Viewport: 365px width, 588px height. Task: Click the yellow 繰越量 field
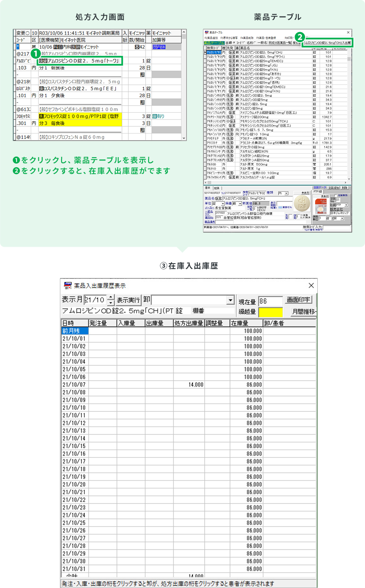[270, 312]
